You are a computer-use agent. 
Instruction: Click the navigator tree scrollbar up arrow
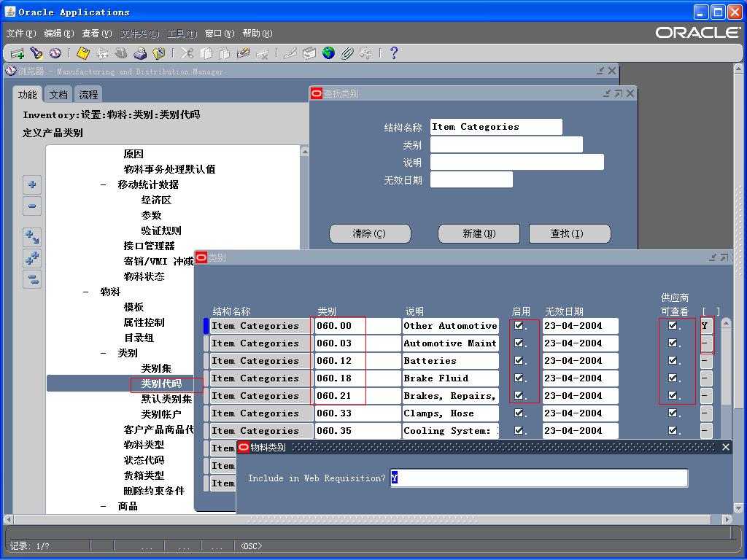point(305,152)
